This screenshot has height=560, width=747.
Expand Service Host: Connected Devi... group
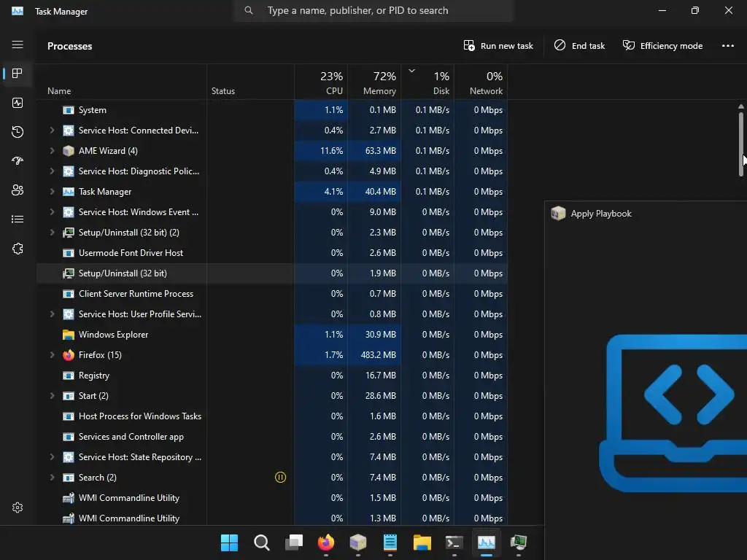point(52,131)
